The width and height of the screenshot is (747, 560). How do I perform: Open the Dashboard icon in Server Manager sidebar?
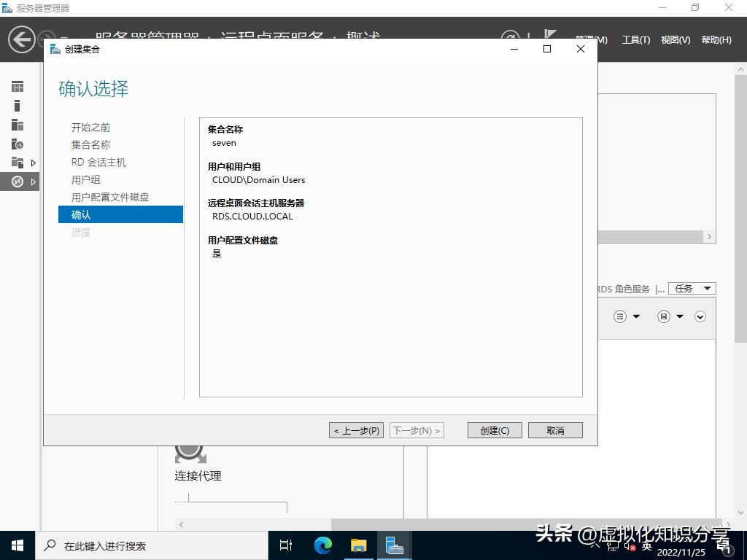coord(16,86)
